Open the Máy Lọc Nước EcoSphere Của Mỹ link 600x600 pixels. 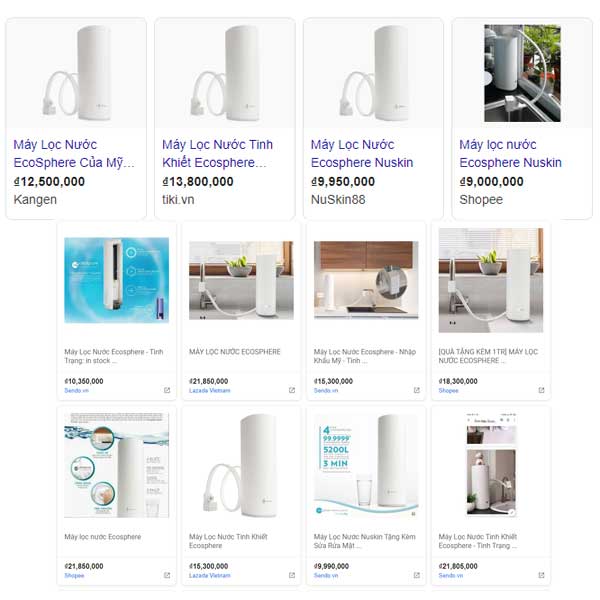(74, 153)
